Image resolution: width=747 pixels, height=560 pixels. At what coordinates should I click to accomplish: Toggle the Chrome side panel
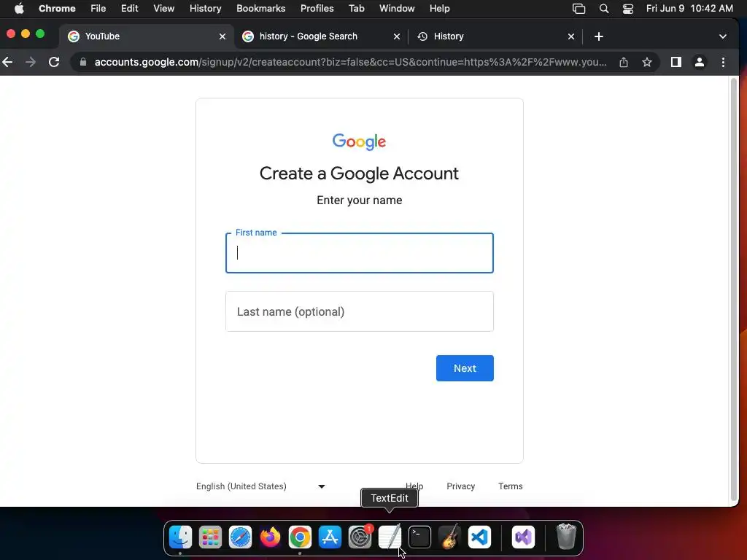676,62
